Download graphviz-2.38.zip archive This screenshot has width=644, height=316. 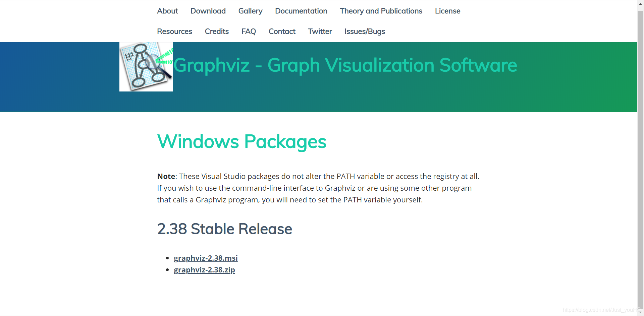click(x=204, y=270)
